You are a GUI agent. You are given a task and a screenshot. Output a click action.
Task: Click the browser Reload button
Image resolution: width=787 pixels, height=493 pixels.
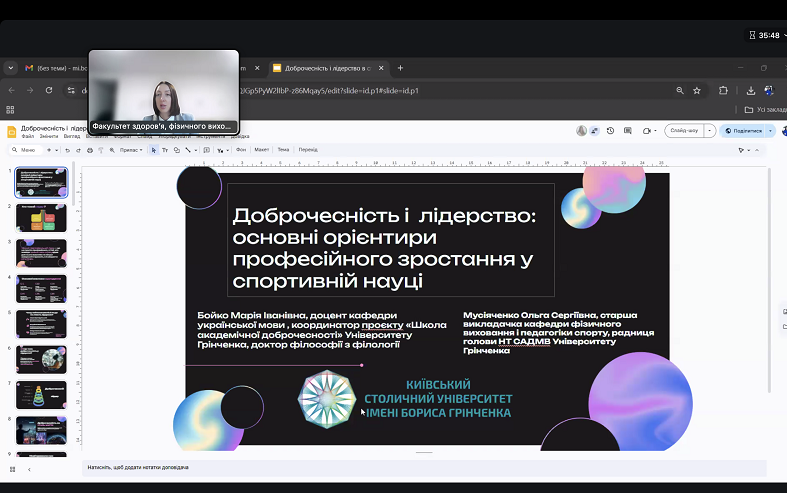(49, 90)
